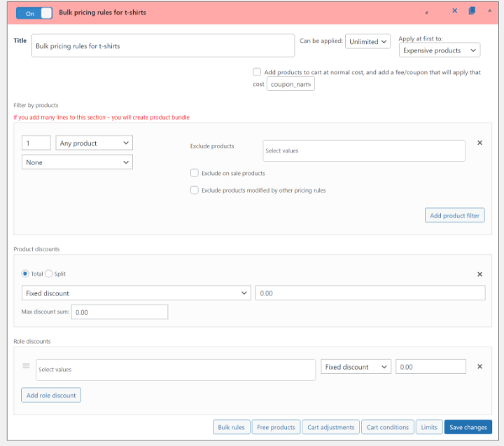Remove the product filter row
The height and width of the screenshot is (446, 504).
pos(479,143)
